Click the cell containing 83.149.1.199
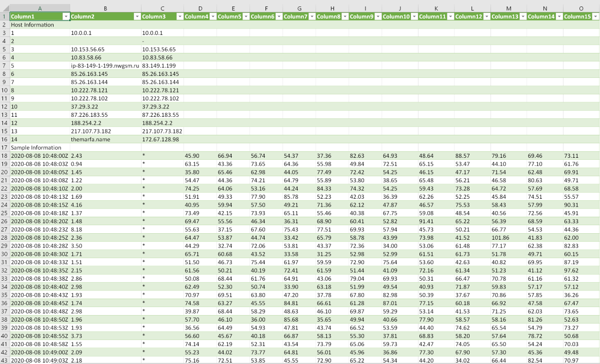 162,66
